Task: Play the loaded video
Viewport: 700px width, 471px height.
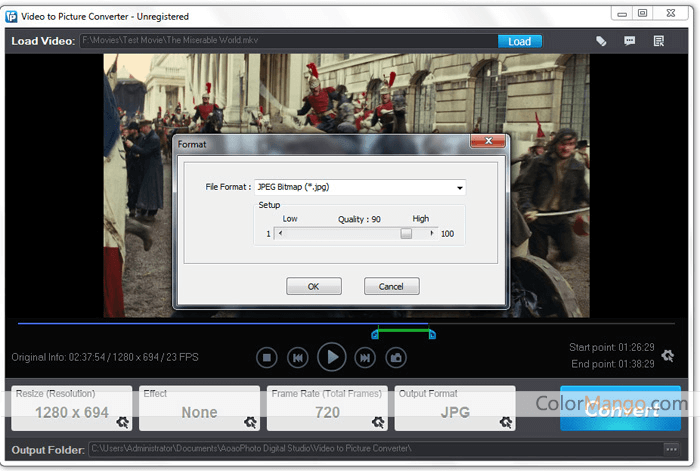Action: point(331,356)
